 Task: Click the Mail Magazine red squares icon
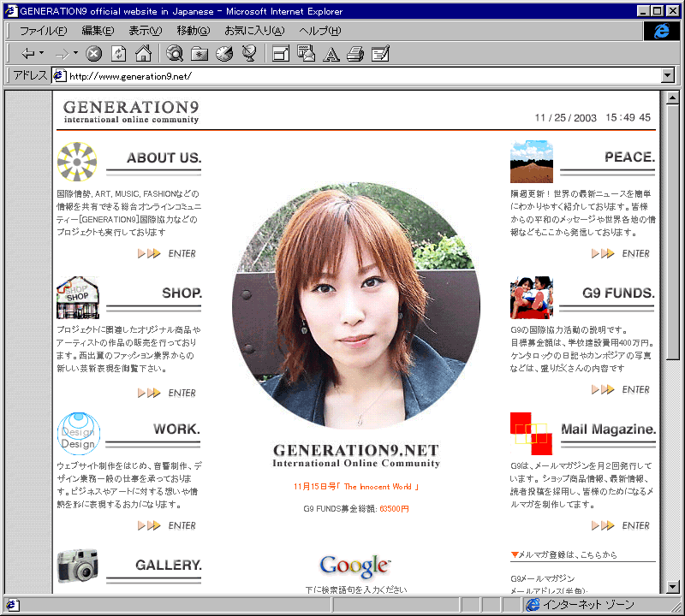tap(531, 434)
